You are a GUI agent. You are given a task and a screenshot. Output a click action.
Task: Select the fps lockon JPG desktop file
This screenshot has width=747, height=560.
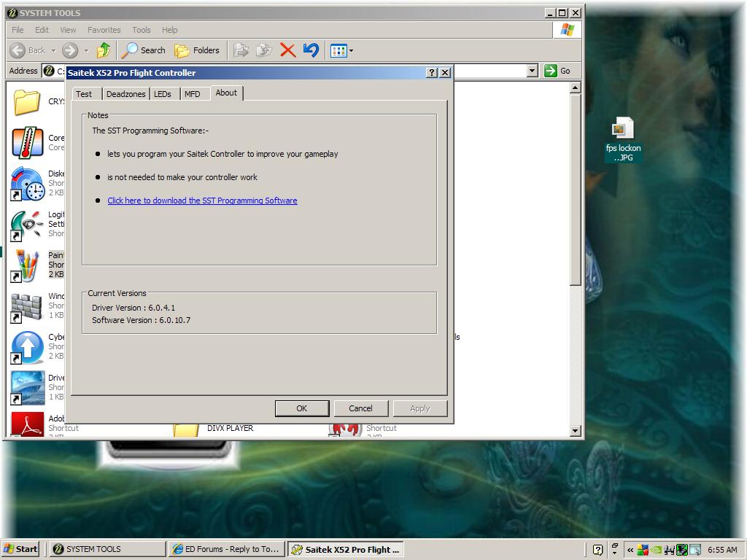click(623, 139)
